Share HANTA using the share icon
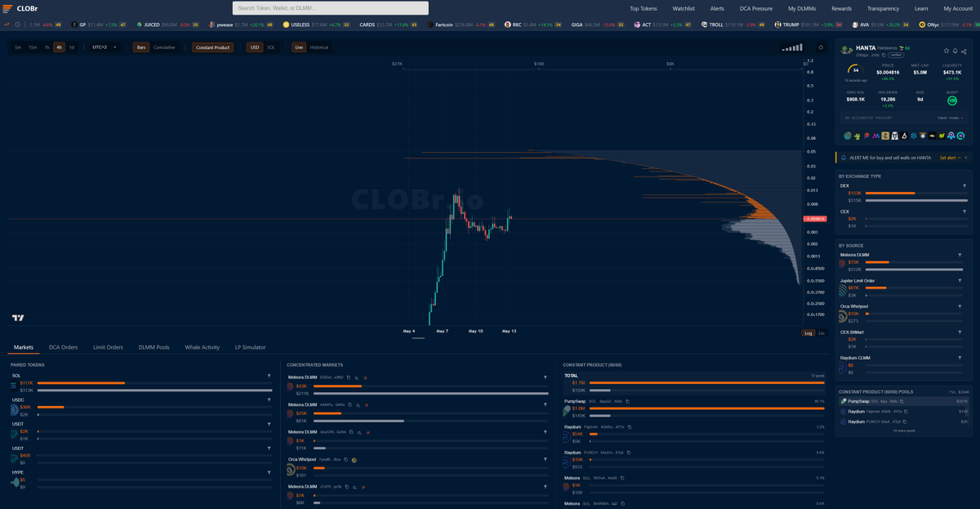 [x=964, y=51]
